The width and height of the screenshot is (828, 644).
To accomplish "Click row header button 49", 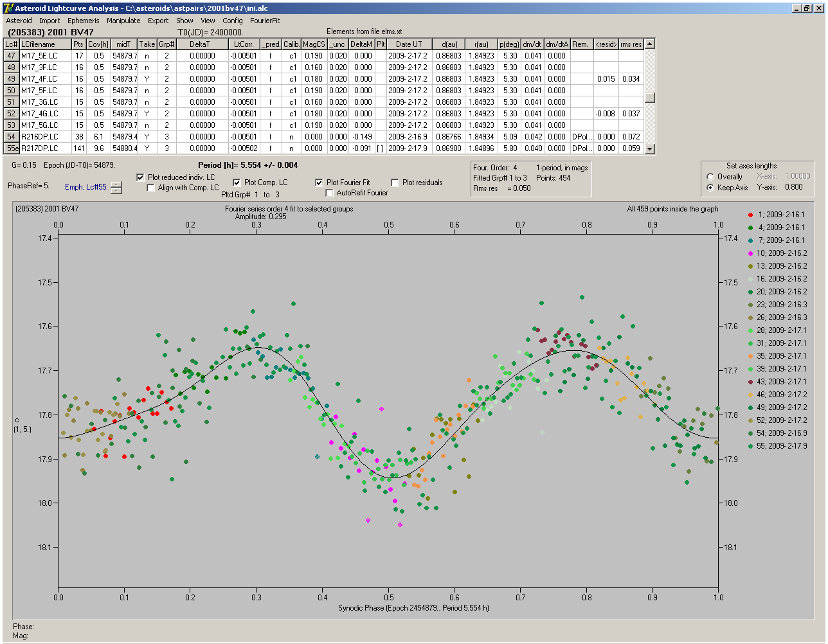I will click(12, 79).
